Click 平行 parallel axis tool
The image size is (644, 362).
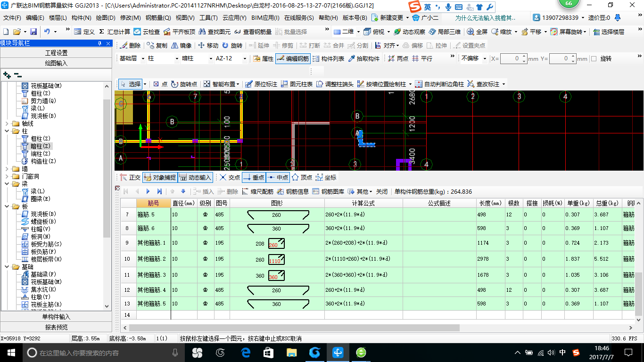[x=422, y=58]
